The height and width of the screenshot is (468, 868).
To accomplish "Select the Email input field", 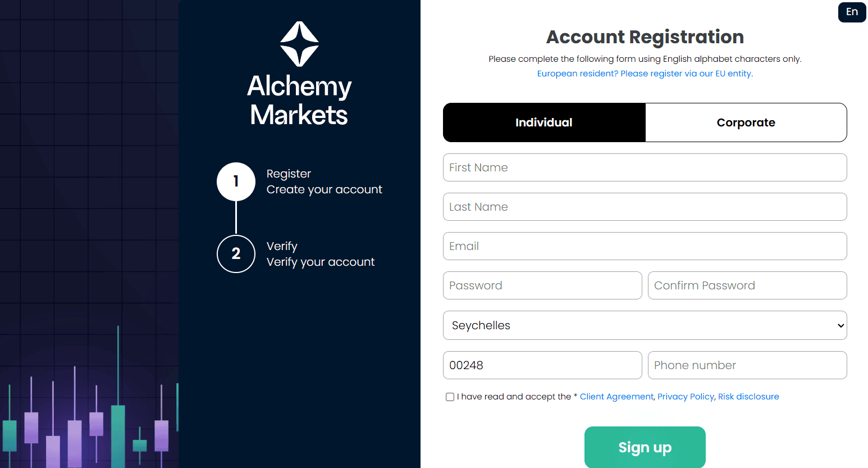I will 645,246.
